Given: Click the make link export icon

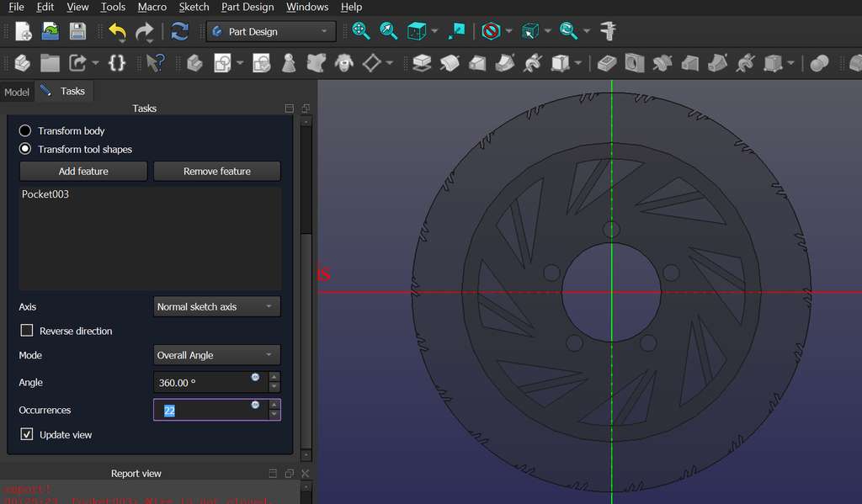Looking at the screenshot, I should pyautogui.click(x=77, y=63).
